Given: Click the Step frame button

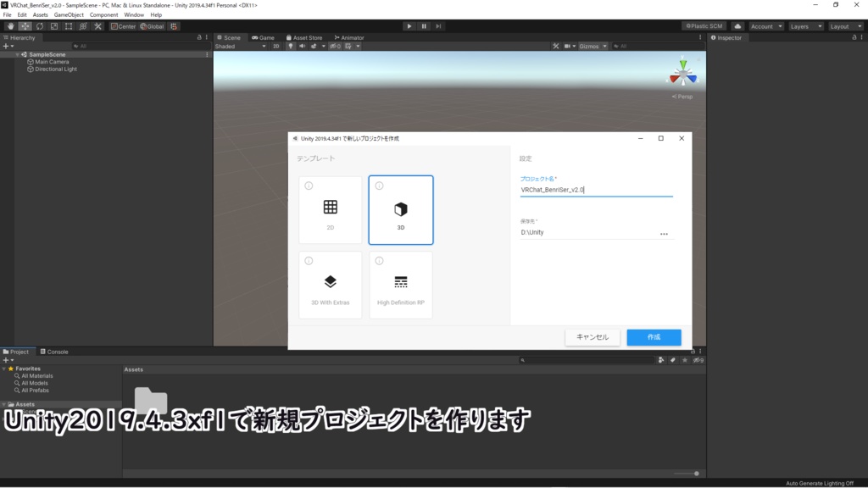Looking at the screenshot, I should pos(437,26).
